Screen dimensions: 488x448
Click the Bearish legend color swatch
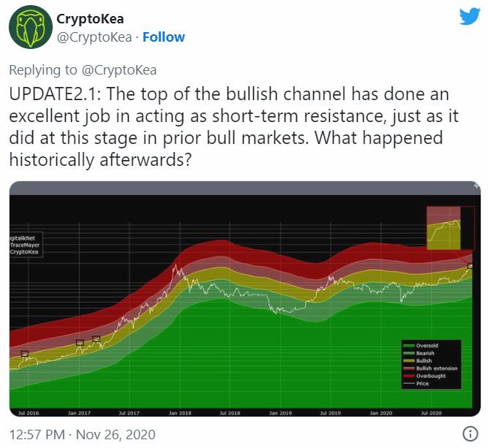coord(408,353)
